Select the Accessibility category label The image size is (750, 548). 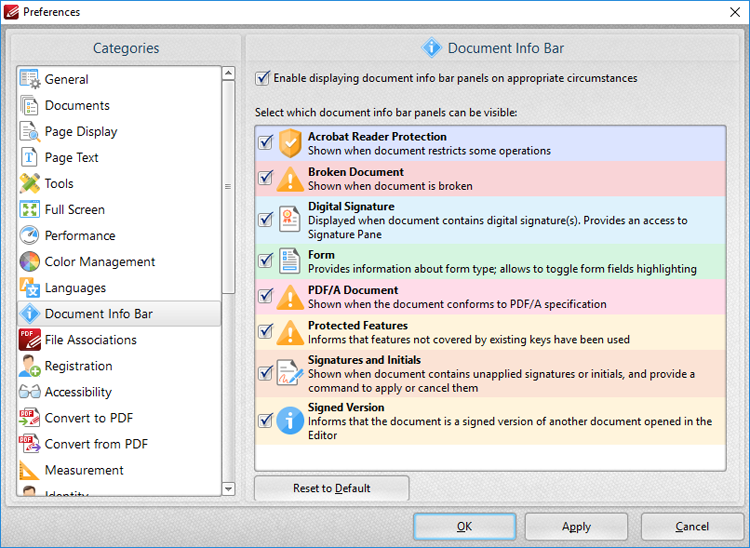[78, 392]
